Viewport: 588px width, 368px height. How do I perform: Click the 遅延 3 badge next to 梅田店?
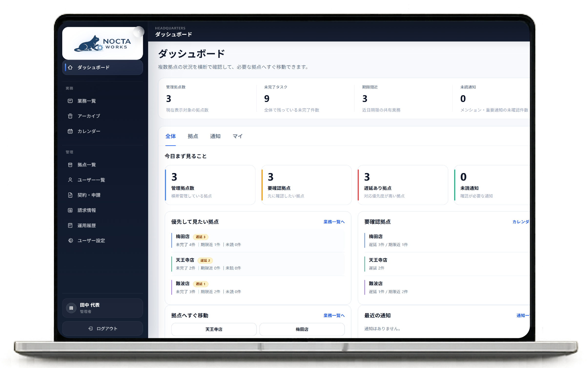[x=201, y=237]
